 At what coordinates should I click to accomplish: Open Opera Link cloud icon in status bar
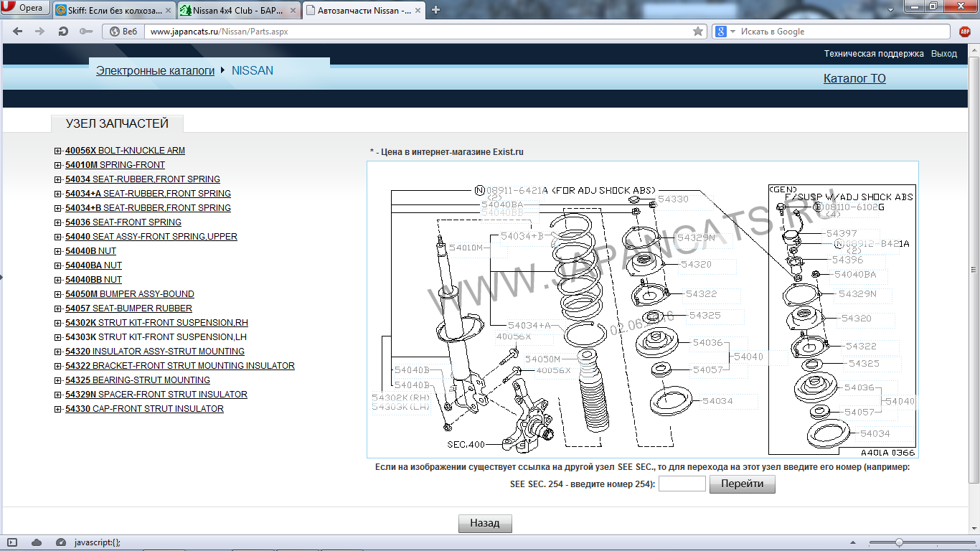click(x=37, y=542)
